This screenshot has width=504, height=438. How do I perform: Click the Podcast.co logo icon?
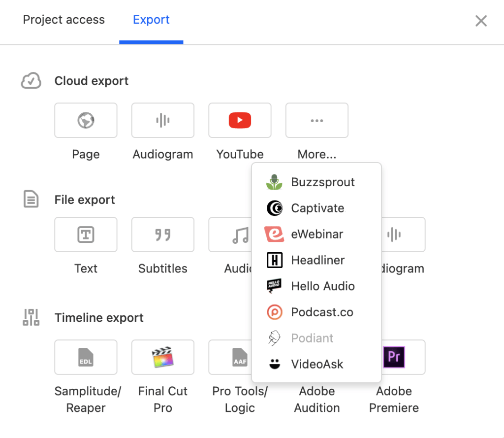point(275,312)
